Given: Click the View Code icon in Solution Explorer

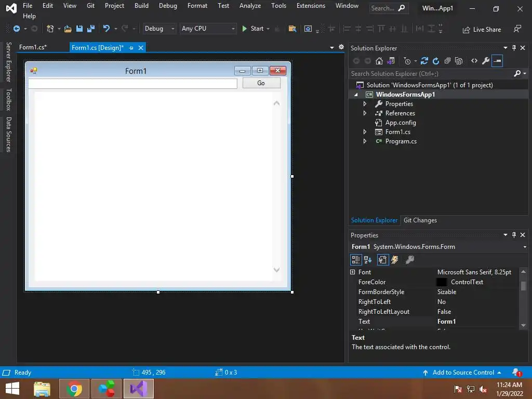Looking at the screenshot, I should pos(474,61).
